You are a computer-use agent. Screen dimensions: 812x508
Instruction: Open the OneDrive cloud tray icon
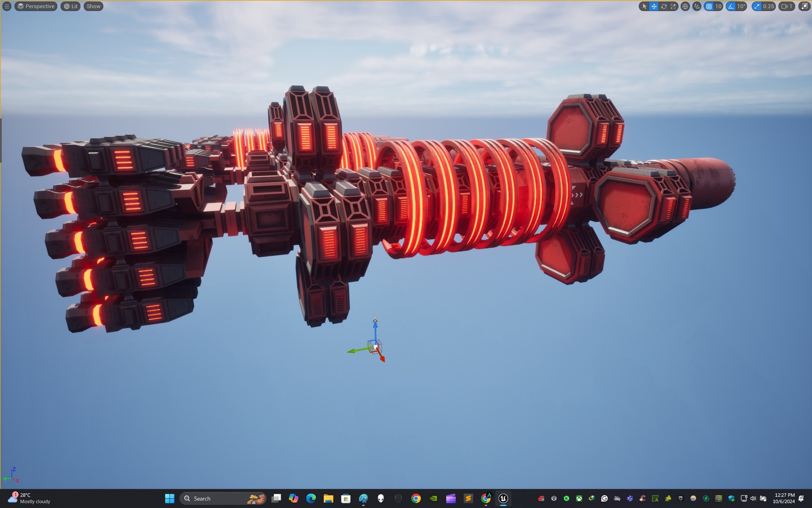617,499
